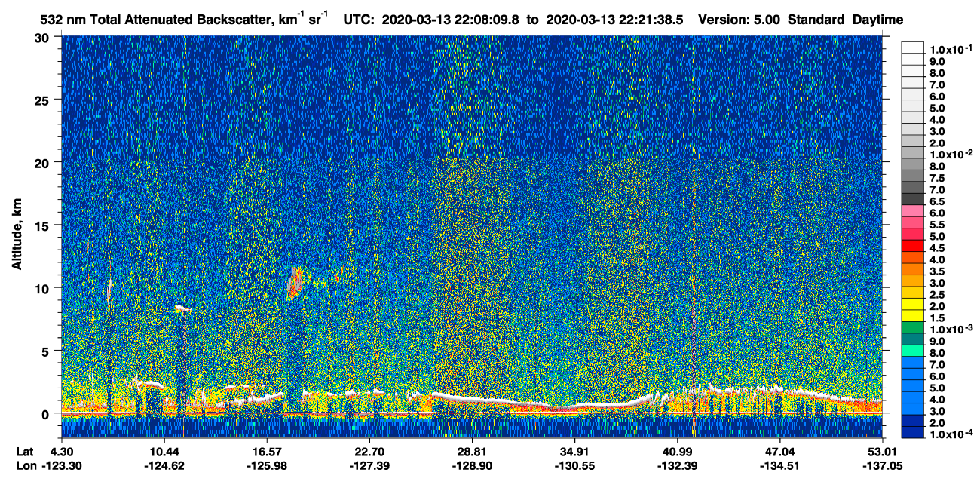The height and width of the screenshot is (503, 980).
Task: Click the Version: 5.00 label
Action: 739,20
